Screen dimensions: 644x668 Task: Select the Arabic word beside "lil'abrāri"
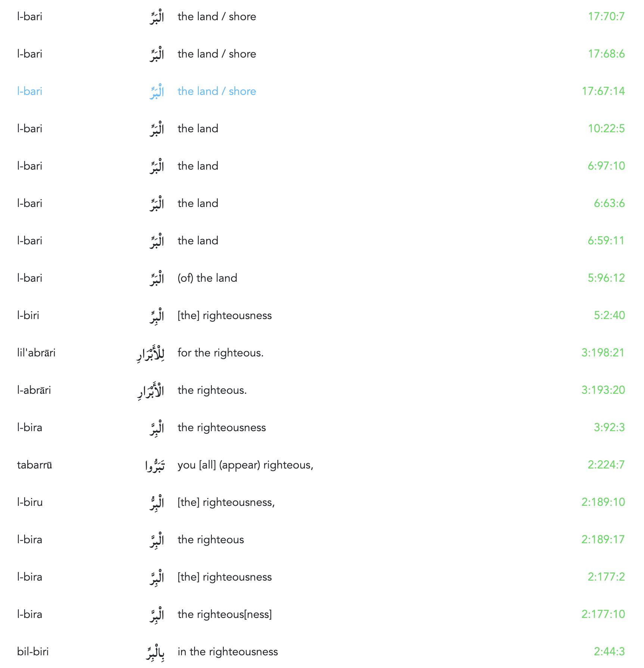150,353
